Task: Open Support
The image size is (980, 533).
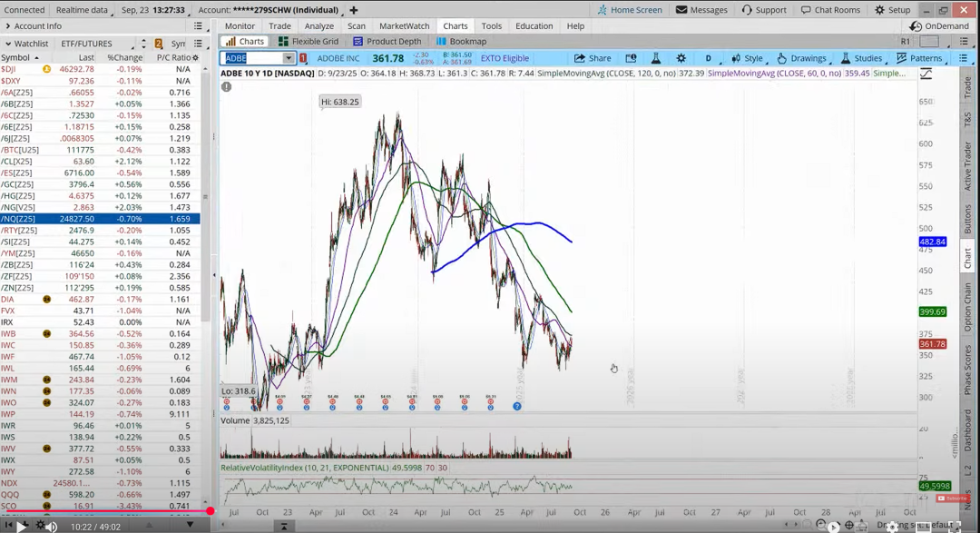Action: point(764,10)
